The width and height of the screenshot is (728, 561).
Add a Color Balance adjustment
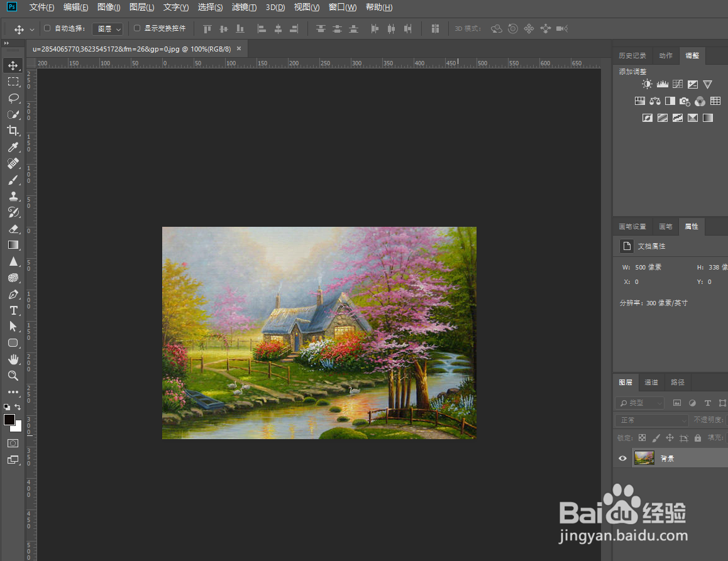(x=655, y=101)
